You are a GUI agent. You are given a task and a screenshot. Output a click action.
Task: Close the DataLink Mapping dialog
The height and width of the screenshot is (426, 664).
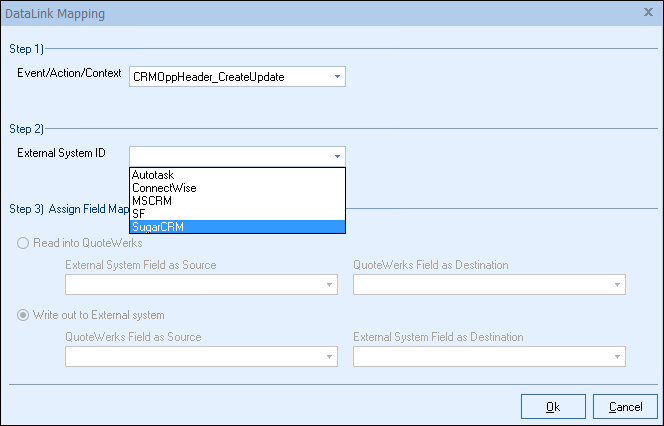649,13
